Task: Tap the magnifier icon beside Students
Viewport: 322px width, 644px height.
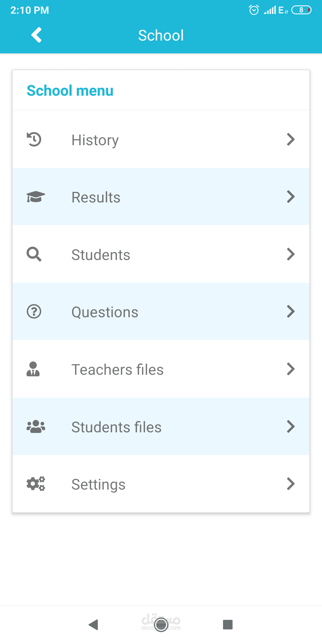Action: coord(34,254)
